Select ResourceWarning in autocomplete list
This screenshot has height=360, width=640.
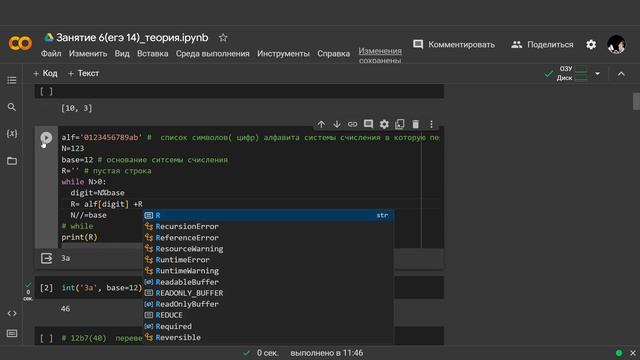(269, 249)
